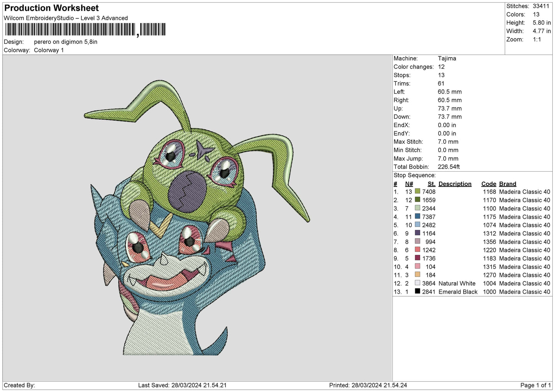Click the light green swatch for thread 1100
555x392 pixels.
tap(417, 208)
